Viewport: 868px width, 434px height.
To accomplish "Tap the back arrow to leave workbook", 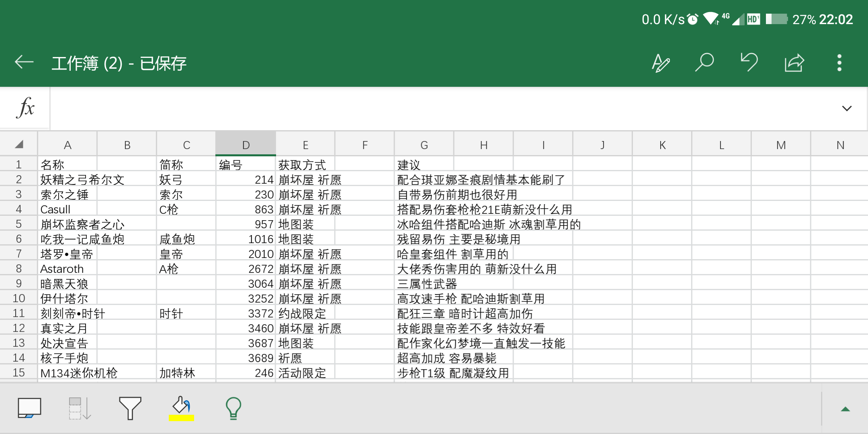I will pos(24,62).
